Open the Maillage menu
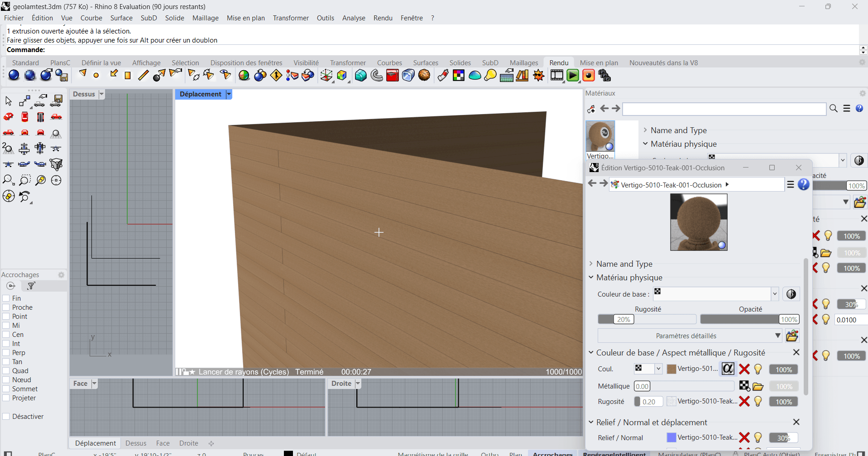 coord(205,18)
